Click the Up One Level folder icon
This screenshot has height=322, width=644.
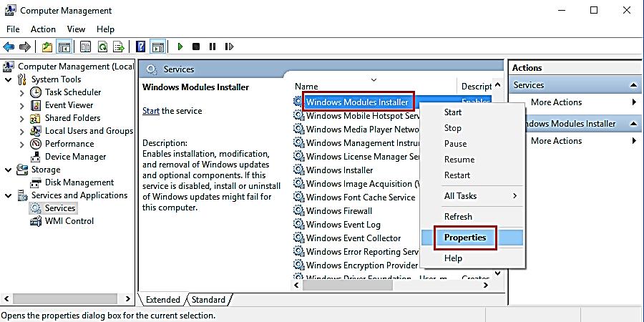(47, 47)
